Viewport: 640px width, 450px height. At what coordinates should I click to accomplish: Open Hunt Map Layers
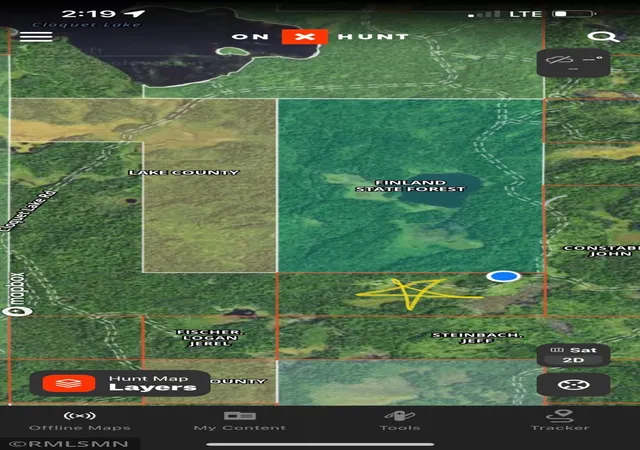120,383
